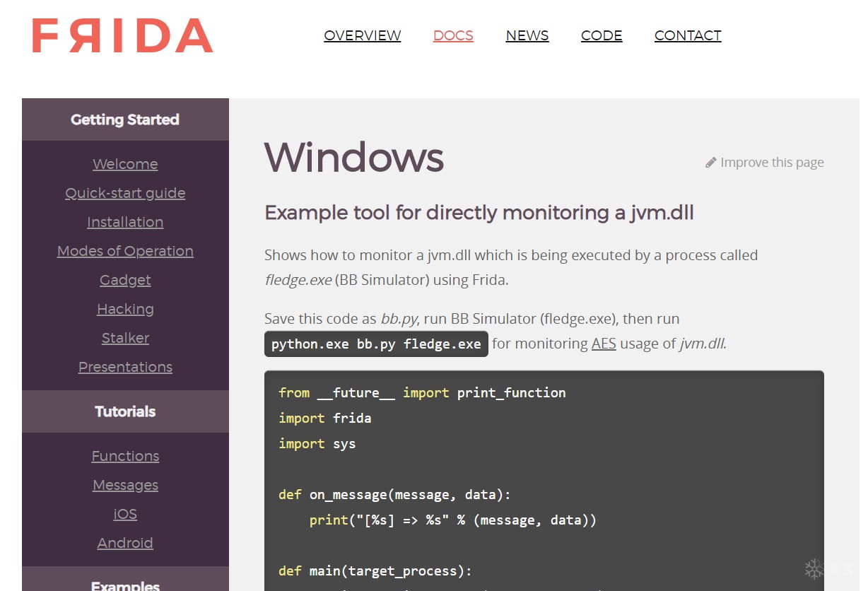868x591 pixels.
Task: Open the Gadget documentation
Action: 125,280
